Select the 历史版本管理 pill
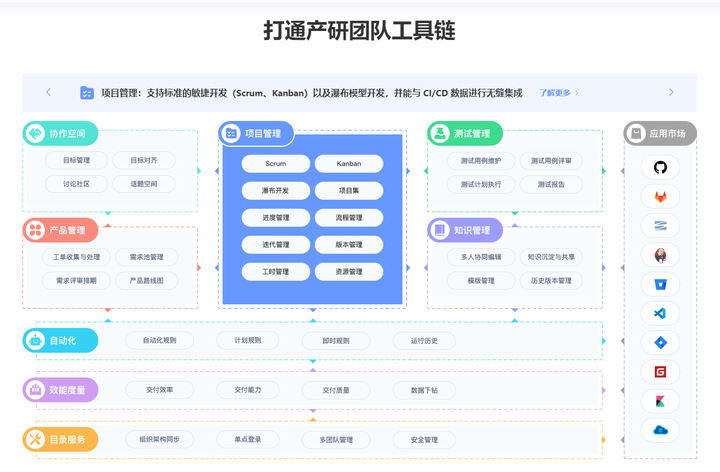The image size is (720, 472). [551, 281]
